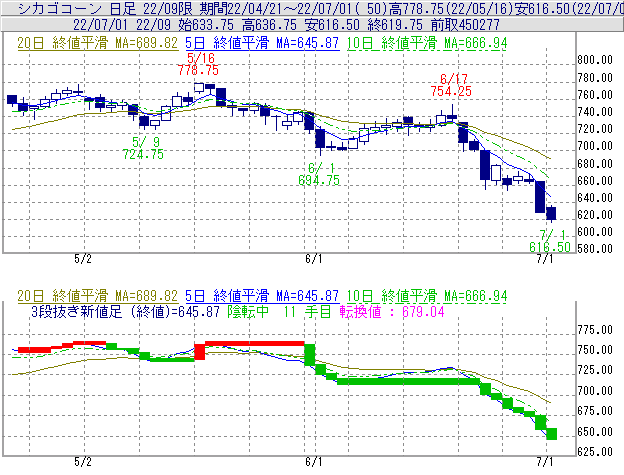Click the 700.00 label on upper price axis
This screenshot has width=624, height=475.
tap(595, 146)
